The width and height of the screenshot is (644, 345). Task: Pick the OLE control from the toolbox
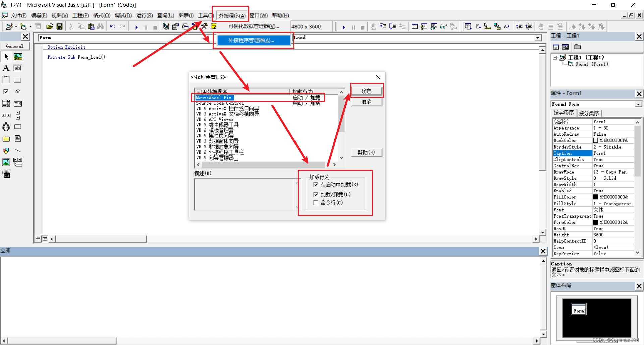pyautogui.click(x=6, y=174)
